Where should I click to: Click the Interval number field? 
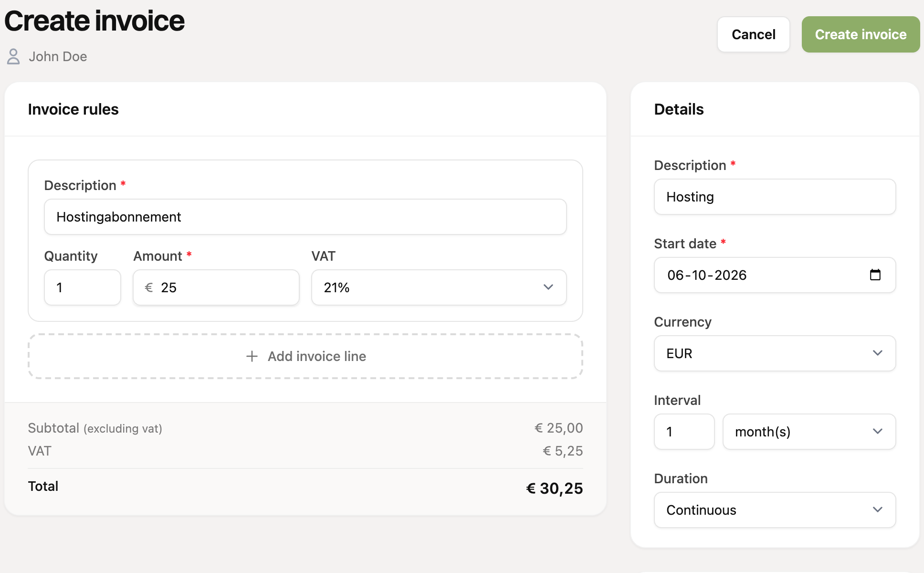(x=684, y=432)
